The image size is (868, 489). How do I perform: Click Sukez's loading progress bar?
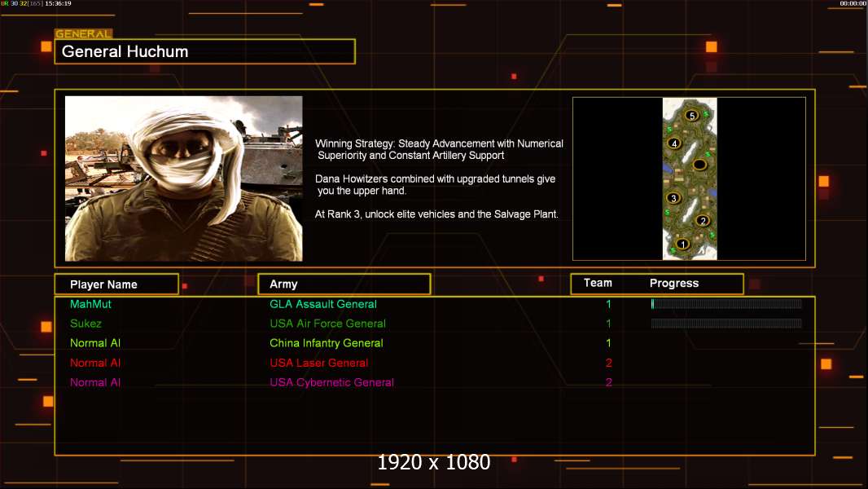[x=726, y=323]
